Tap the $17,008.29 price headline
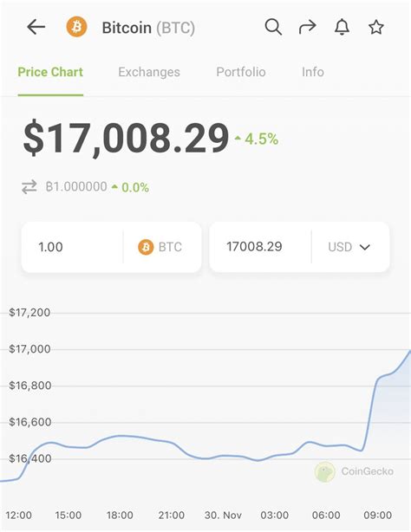Image resolution: width=411 pixels, height=532 pixels. click(126, 139)
